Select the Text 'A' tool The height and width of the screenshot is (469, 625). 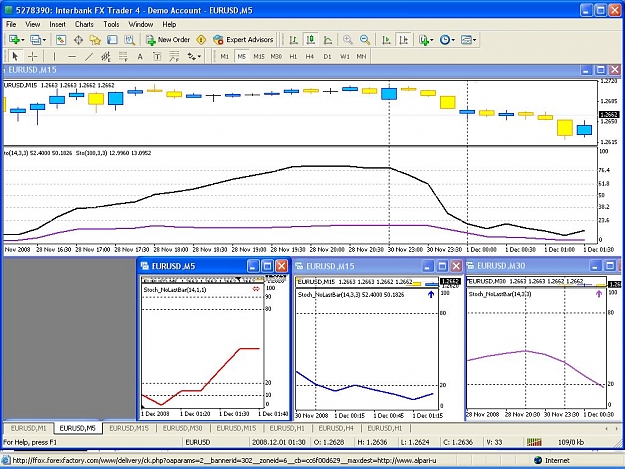coord(140,57)
